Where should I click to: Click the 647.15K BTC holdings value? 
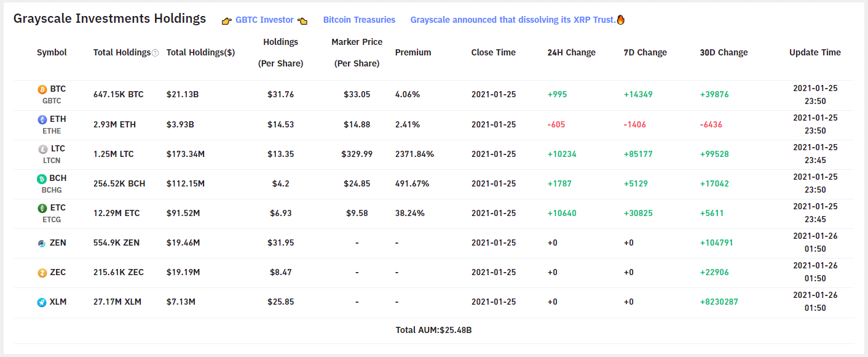(119, 95)
